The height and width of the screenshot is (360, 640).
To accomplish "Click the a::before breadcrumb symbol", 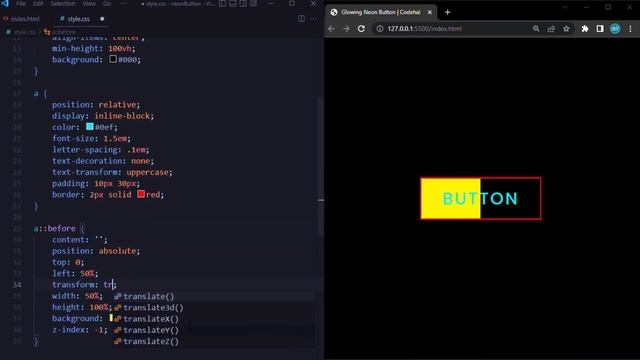I will click(60, 32).
